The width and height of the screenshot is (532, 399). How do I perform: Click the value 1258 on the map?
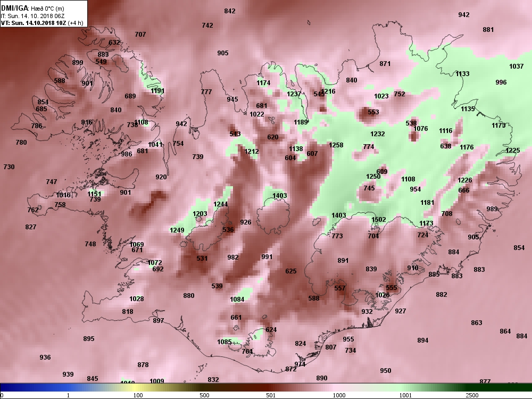click(x=336, y=145)
